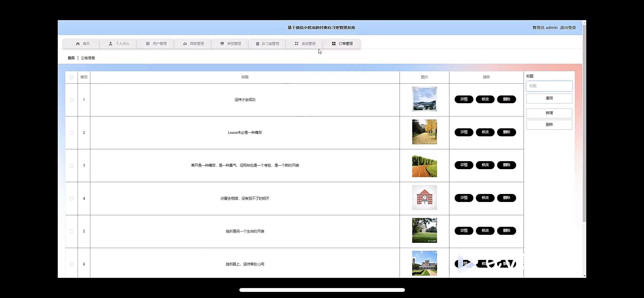Click the monitor icon for 类型管理
Image resolution: width=644 pixels, height=298 pixels.
click(222, 44)
